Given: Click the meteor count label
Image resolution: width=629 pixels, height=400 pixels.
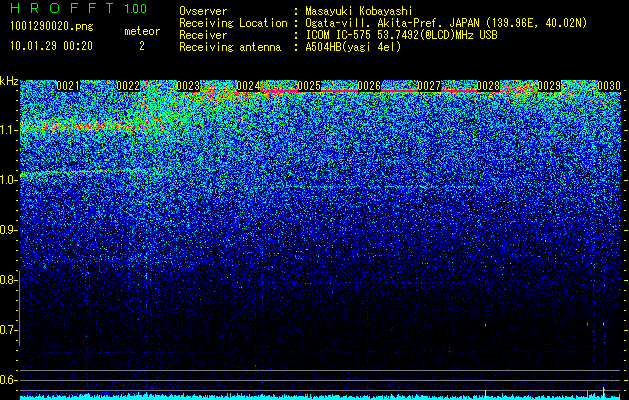Looking at the screenshot, I should (142, 31).
